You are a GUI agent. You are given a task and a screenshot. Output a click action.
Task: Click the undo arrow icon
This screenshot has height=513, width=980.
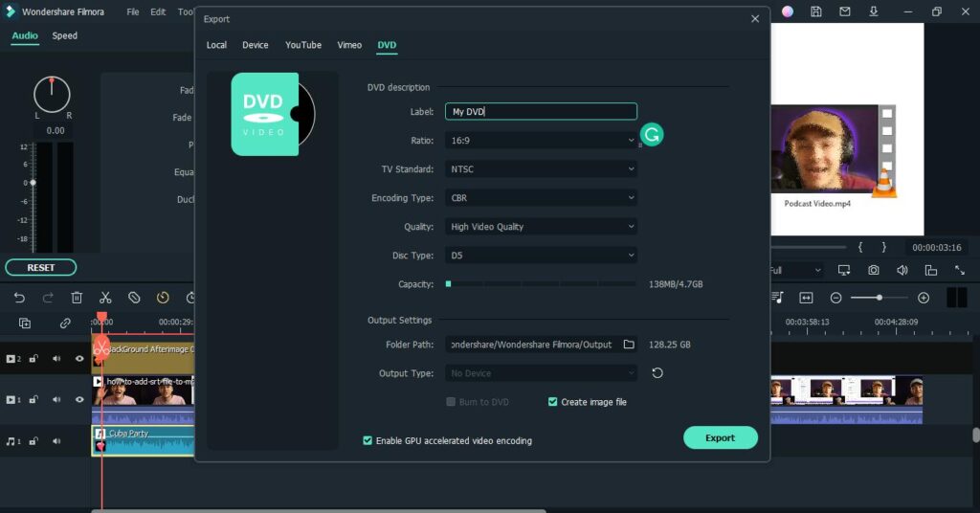coord(19,298)
